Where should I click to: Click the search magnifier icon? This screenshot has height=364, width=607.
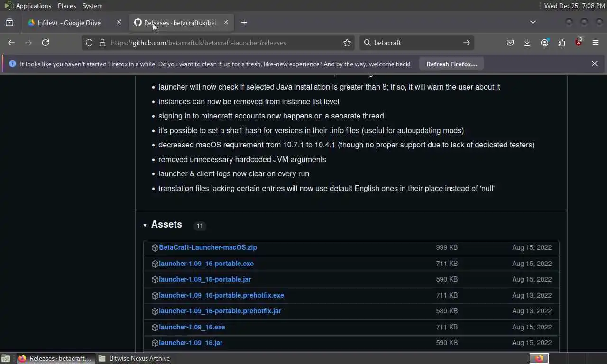[367, 43]
